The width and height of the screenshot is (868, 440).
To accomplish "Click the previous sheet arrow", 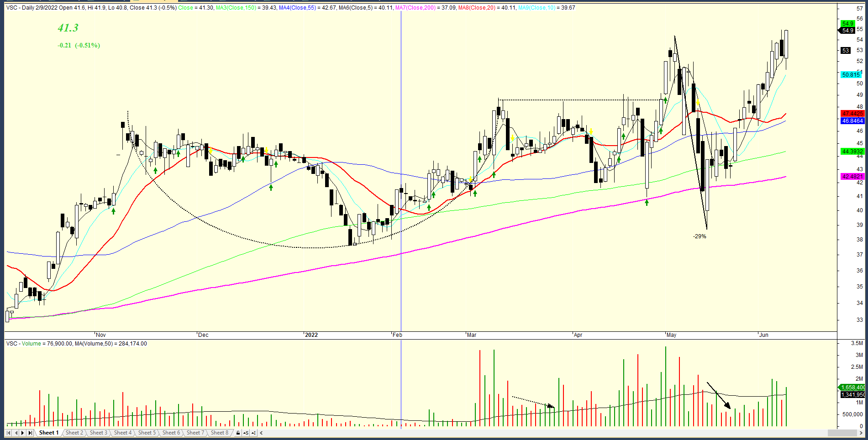I will (16, 433).
